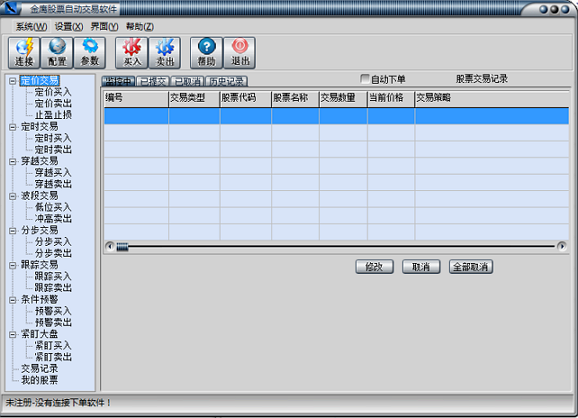578x418 pixels.
Task: Click the 退出 (exit) toolbar icon
Action: [240, 53]
